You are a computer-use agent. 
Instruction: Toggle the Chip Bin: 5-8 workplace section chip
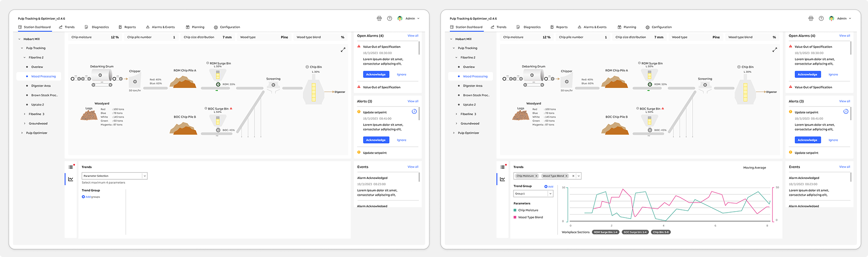[x=661, y=232]
